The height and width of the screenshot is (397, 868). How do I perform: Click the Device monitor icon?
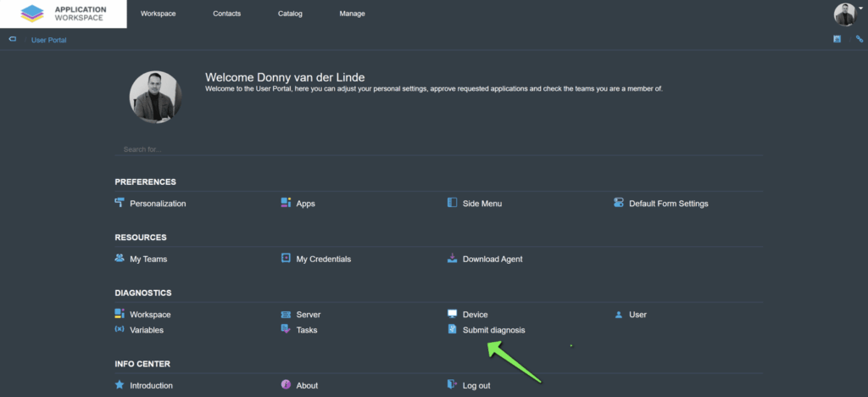tap(453, 314)
